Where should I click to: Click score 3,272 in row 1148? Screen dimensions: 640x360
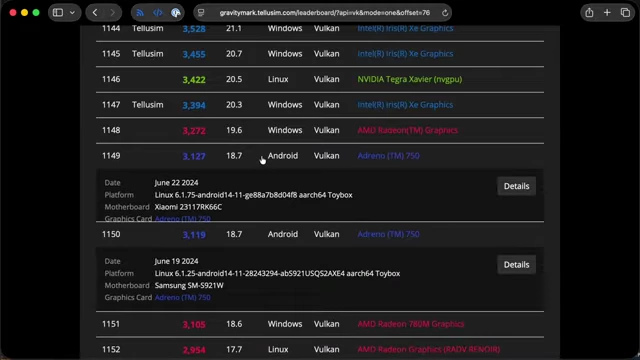(x=194, y=131)
